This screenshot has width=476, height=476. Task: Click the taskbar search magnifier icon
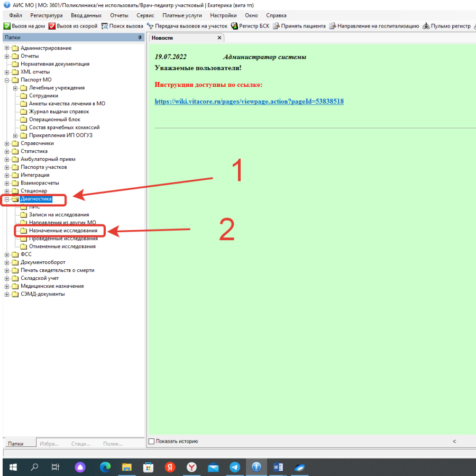[34, 467]
